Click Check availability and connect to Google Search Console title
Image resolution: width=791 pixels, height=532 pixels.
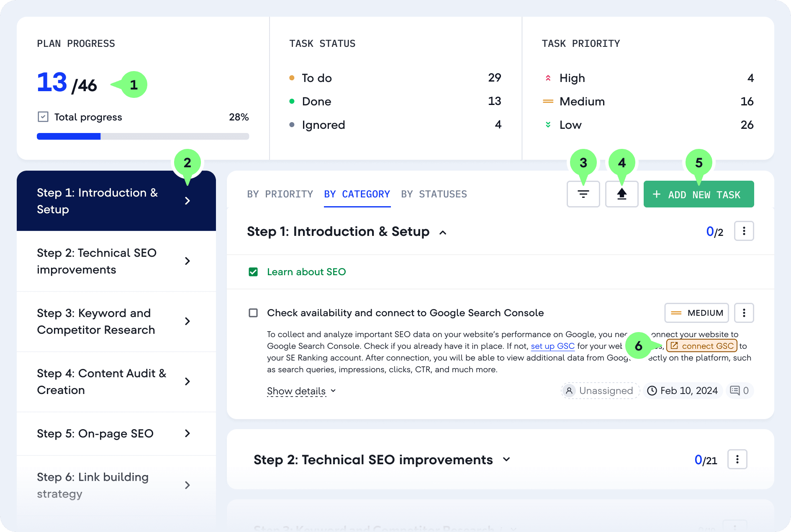pos(405,313)
